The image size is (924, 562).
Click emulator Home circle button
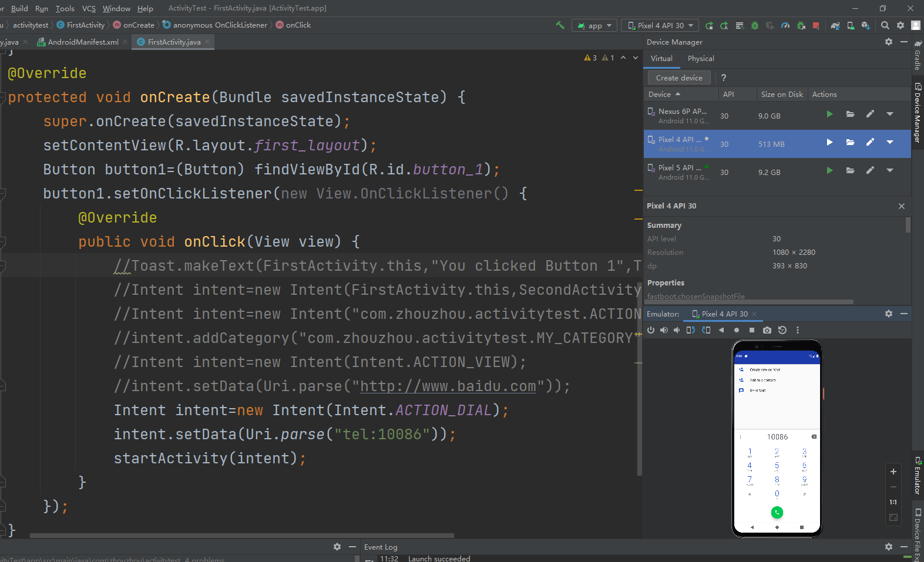pyautogui.click(x=737, y=330)
